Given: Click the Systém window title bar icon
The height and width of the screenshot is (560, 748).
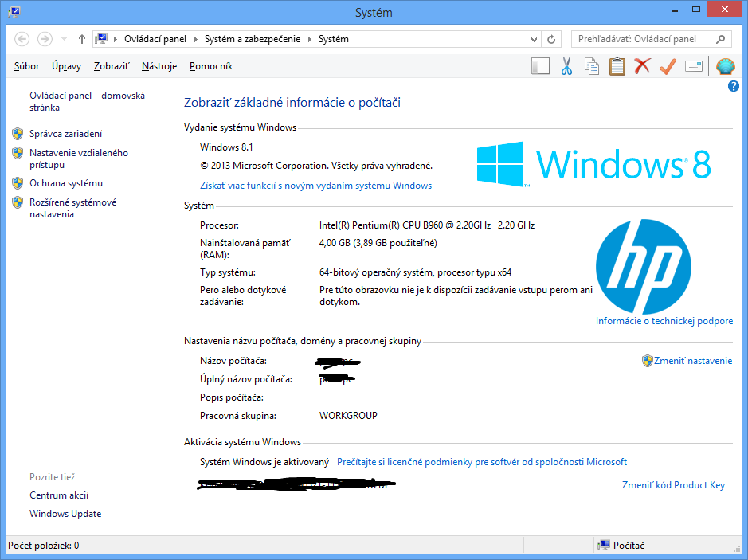Looking at the screenshot, I should [14, 11].
